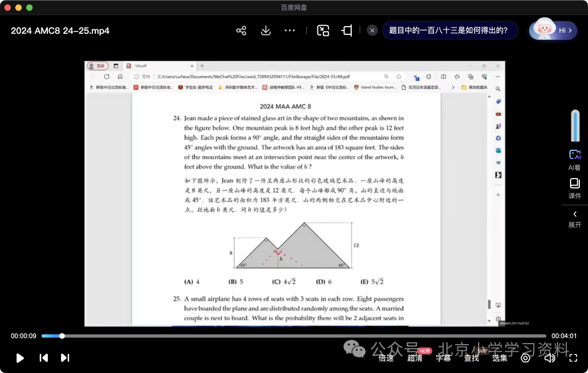Click the Outlook icon in browser sidebar
This screenshot has height=373, width=588.
point(498,150)
